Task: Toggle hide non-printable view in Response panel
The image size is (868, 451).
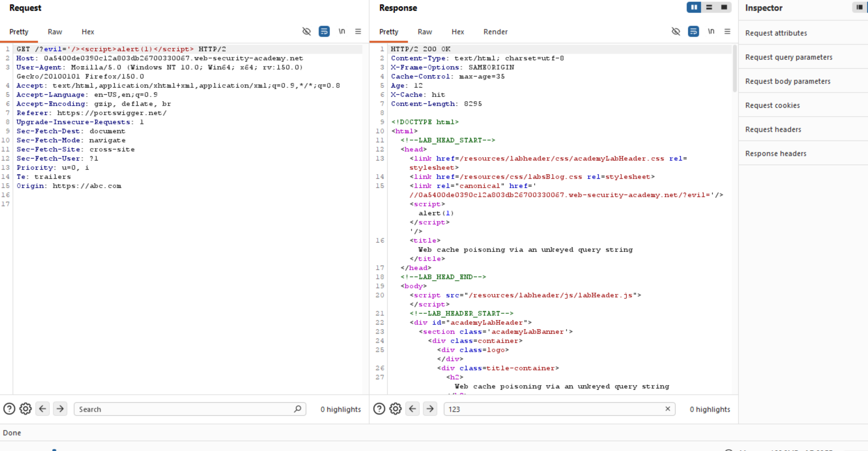Action: [x=676, y=31]
